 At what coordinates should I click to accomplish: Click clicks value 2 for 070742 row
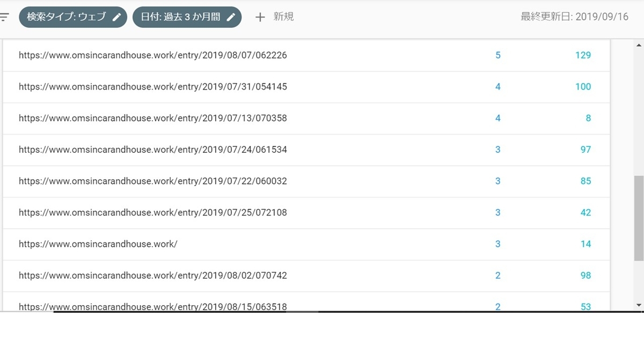498,276
